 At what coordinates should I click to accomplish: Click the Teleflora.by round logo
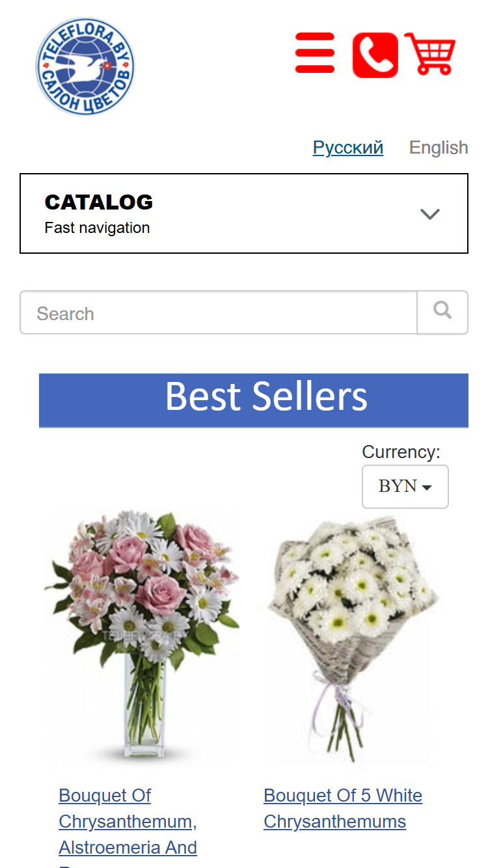pyautogui.click(x=85, y=66)
